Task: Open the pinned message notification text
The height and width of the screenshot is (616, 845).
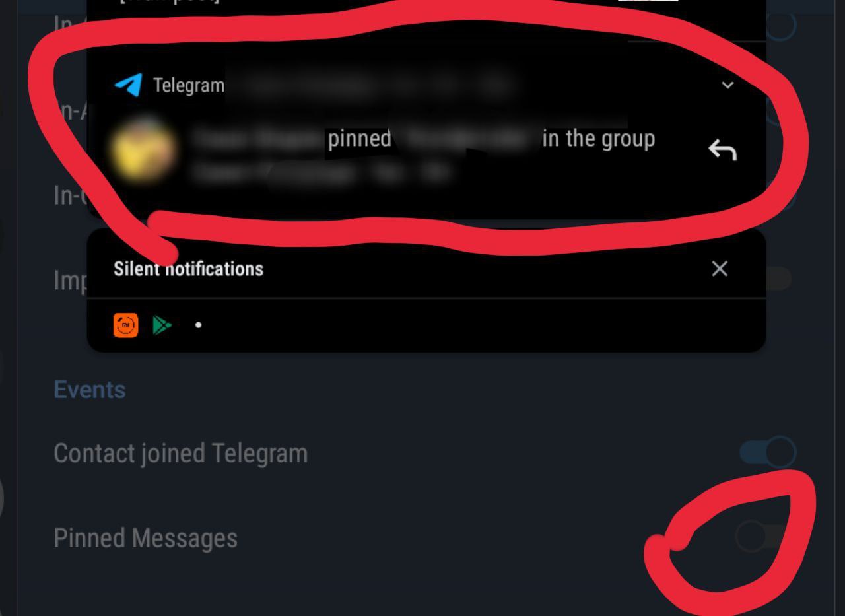Action: [422, 155]
